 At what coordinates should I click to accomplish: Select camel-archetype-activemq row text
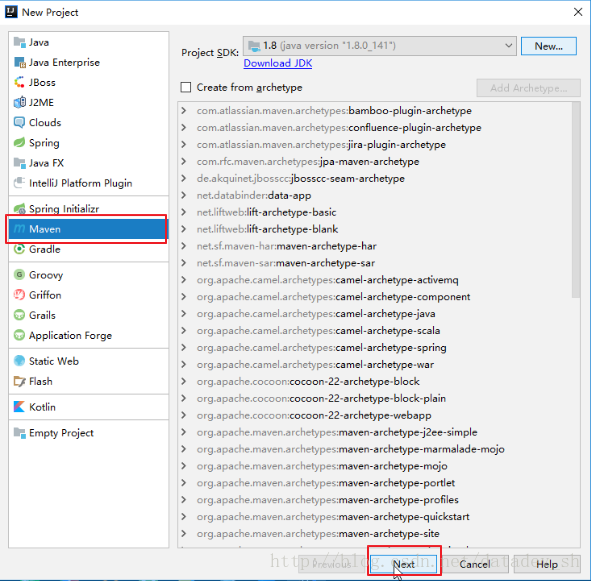click(327, 280)
